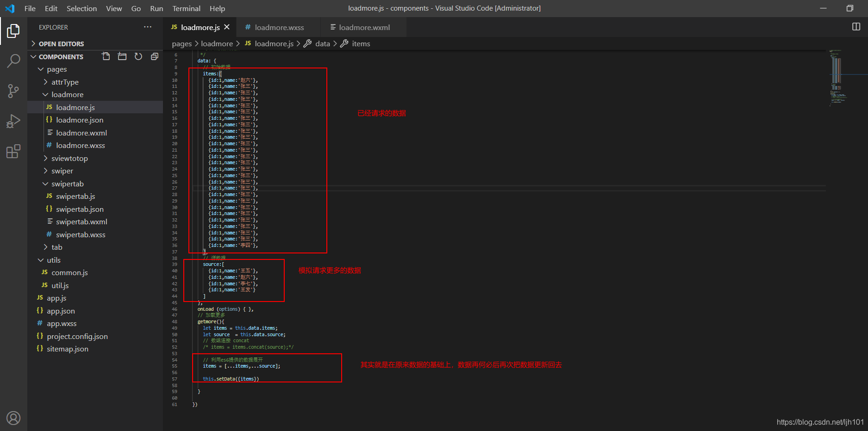Open app.js in the file tree
The width and height of the screenshot is (868, 431).
(95, 298)
